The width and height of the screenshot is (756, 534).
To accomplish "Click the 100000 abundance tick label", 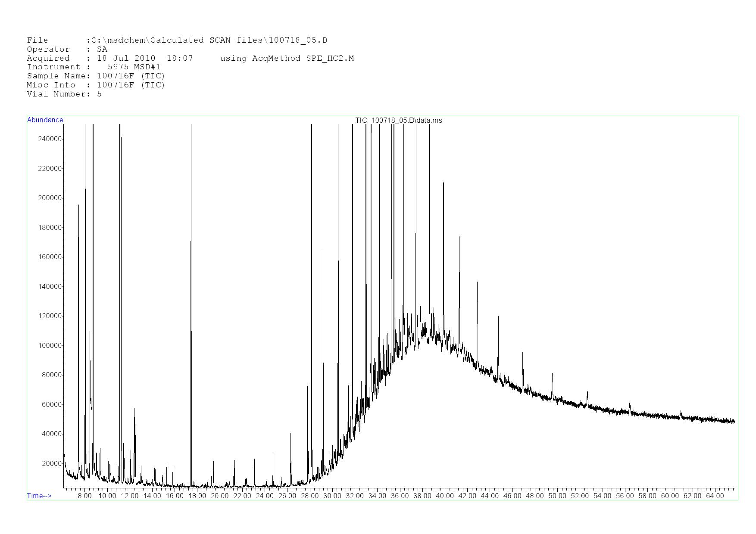I will [x=50, y=346].
